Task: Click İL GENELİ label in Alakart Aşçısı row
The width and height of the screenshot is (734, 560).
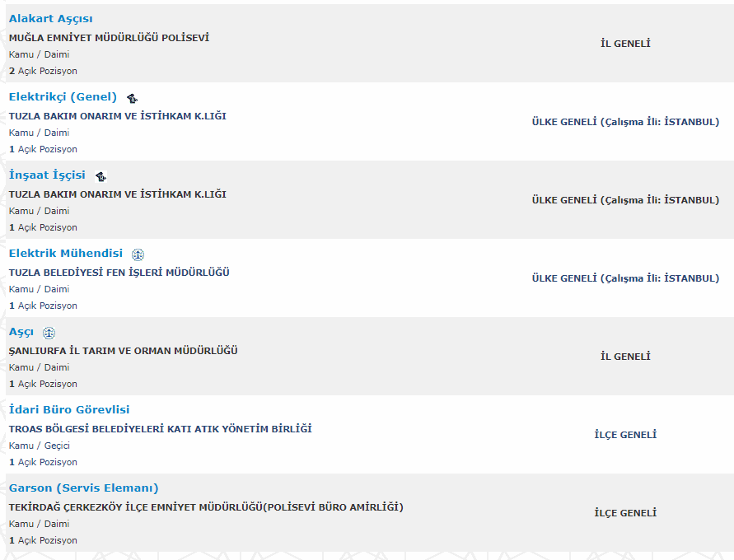Action: pyautogui.click(x=625, y=44)
